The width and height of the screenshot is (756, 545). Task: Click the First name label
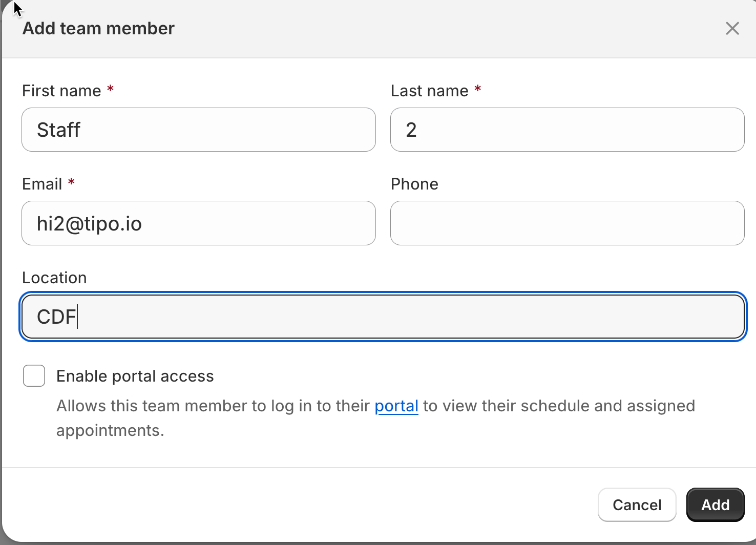click(x=61, y=91)
